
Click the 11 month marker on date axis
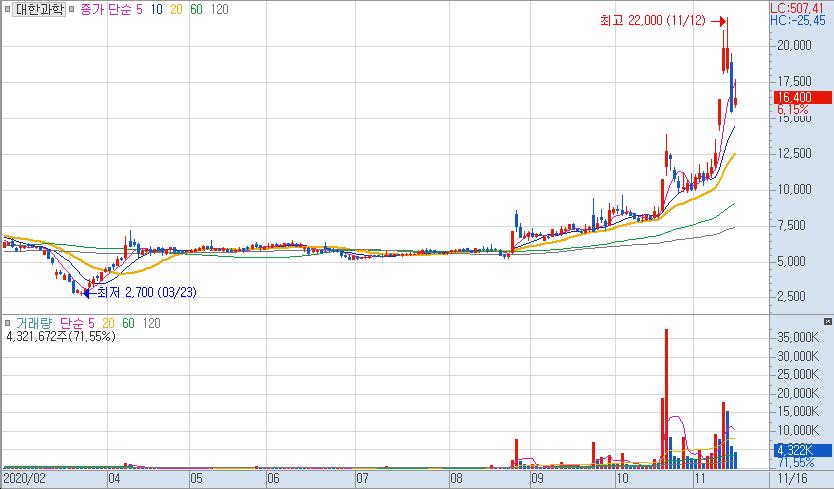pos(700,478)
